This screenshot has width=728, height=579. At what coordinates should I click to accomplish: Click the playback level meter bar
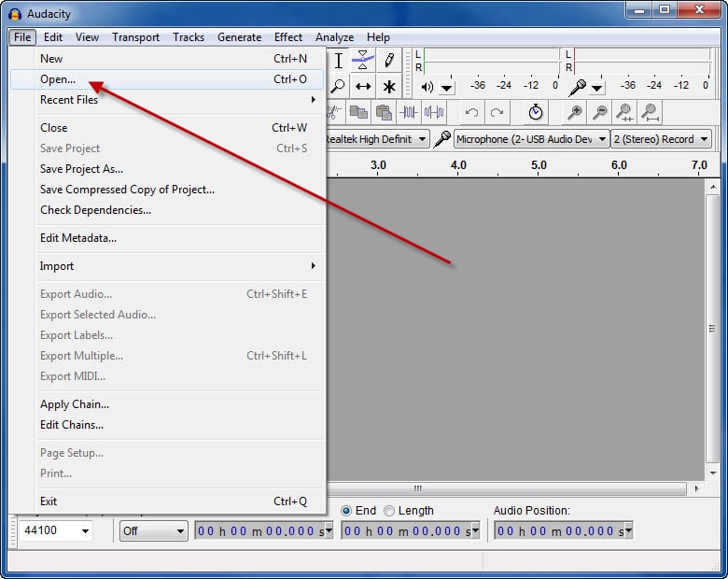[x=492, y=61]
